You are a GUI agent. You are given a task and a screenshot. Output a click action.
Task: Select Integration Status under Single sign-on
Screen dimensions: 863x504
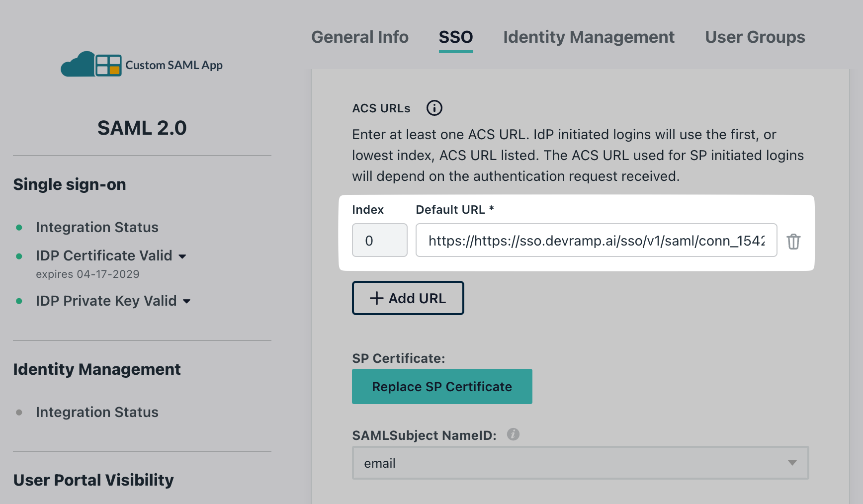pyautogui.click(x=97, y=227)
